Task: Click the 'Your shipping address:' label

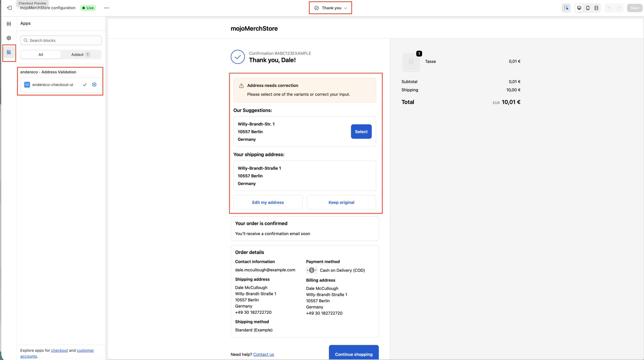Action: pyautogui.click(x=259, y=155)
